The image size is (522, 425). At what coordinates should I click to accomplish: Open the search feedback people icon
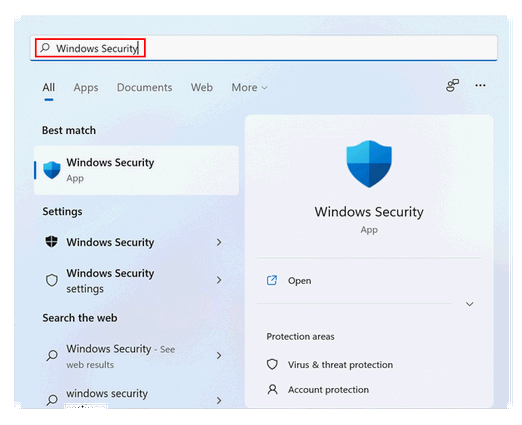pos(452,86)
